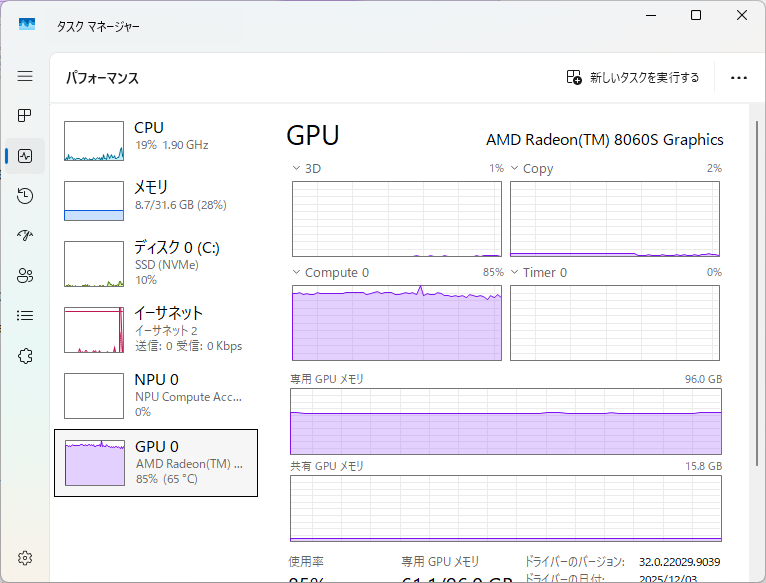
Task: Click the Copy engine graph
Action: (x=615, y=219)
